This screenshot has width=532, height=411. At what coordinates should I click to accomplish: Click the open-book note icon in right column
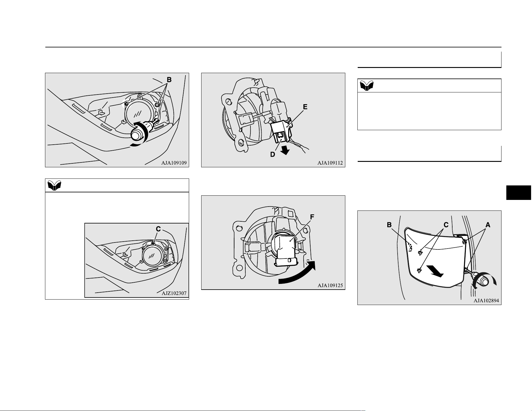[367, 86]
